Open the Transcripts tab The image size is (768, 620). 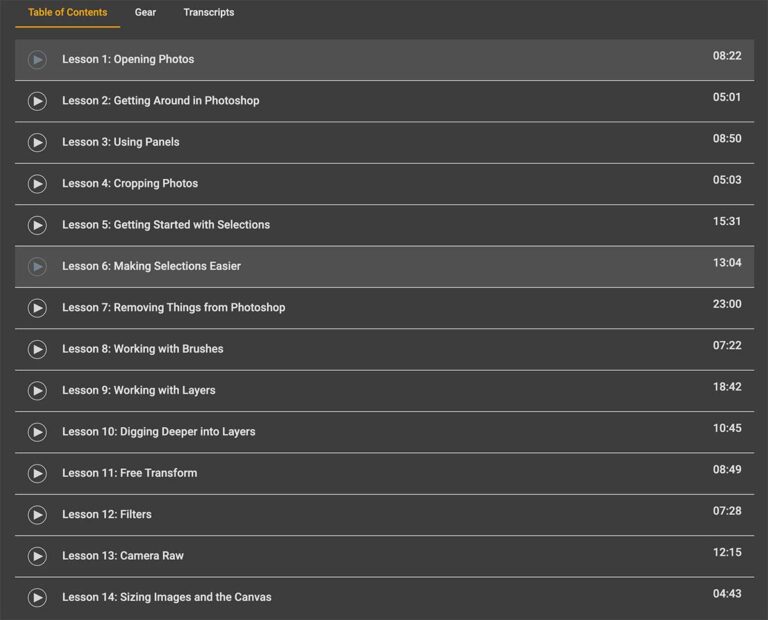click(x=208, y=13)
